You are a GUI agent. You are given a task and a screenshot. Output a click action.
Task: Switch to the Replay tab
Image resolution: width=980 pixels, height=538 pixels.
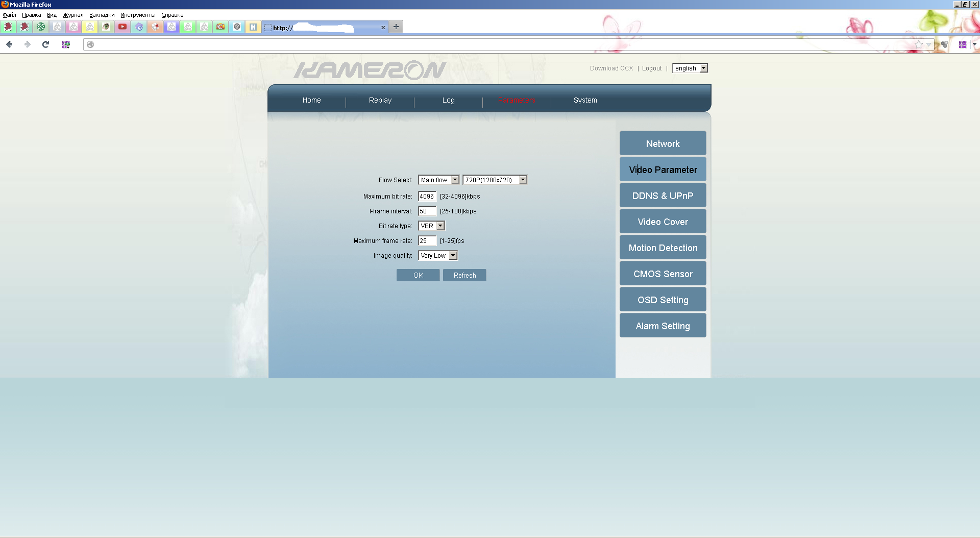tap(380, 101)
